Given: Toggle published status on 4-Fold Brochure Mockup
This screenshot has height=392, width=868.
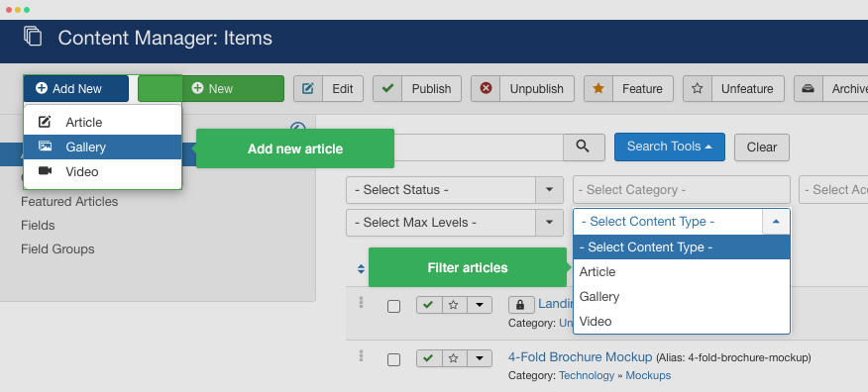Looking at the screenshot, I should (x=429, y=358).
